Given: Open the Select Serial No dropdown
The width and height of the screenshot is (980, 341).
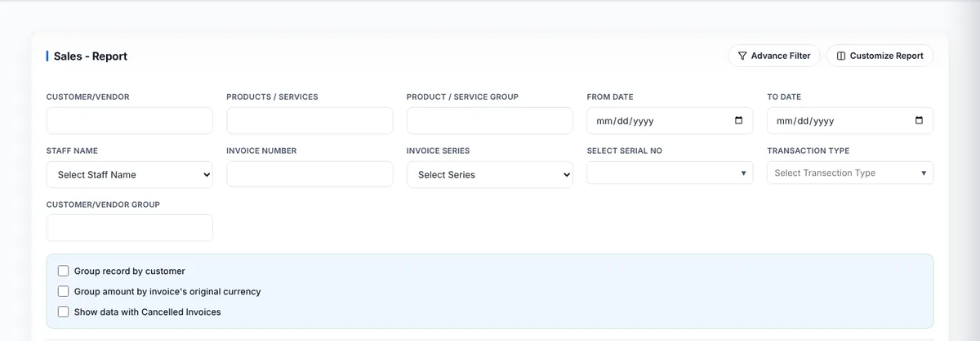Looking at the screenshot, I should tap(670, 173).
